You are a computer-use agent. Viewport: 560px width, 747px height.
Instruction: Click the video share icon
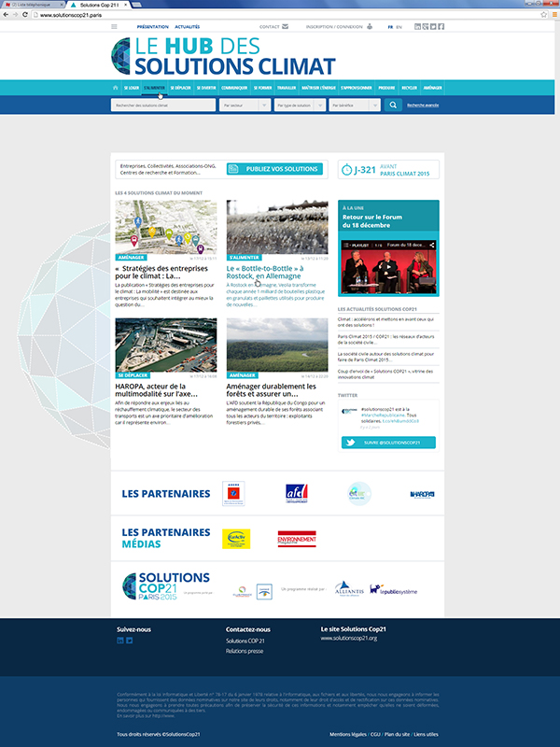tap(432, 245)
